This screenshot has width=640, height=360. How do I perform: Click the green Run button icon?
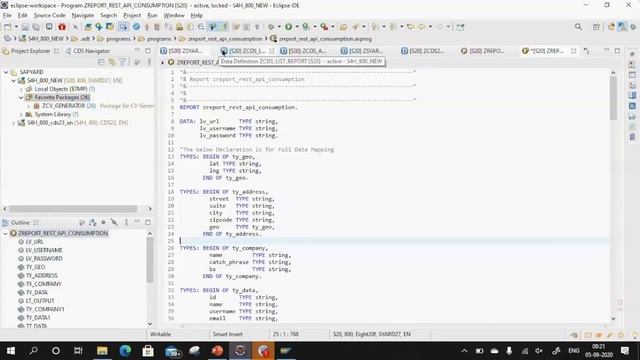tap(289, 27)
